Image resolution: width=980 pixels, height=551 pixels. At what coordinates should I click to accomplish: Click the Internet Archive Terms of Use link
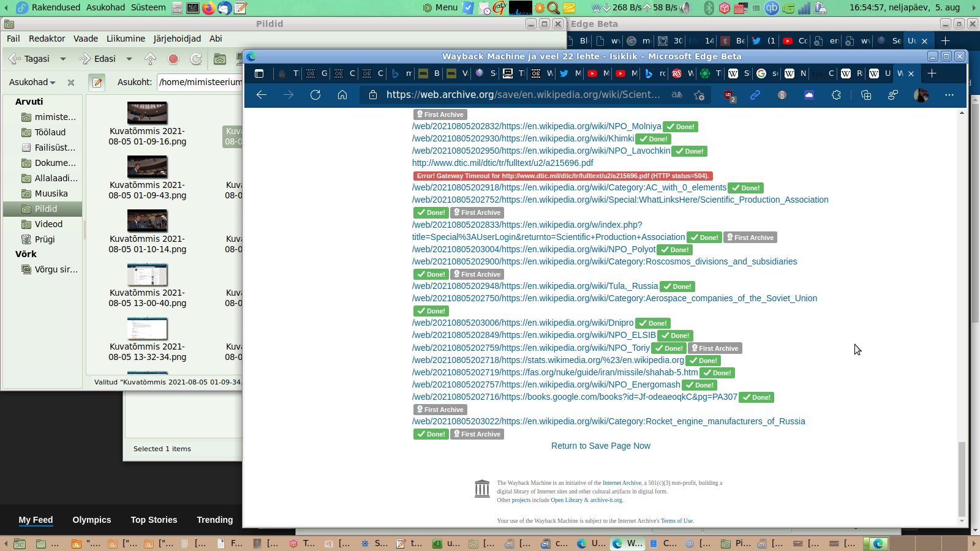pos(677,521)
